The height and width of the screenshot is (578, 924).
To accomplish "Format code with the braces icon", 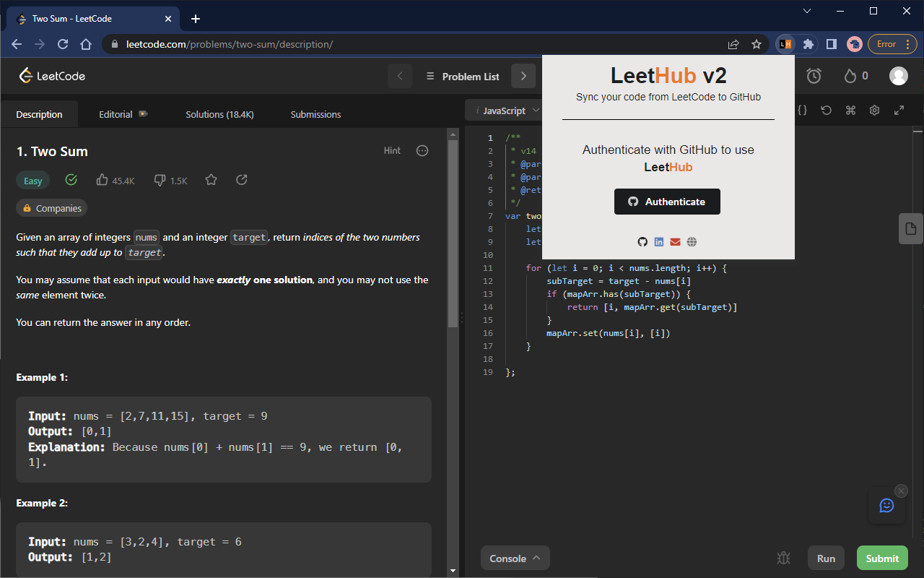I will click(802, 111).
